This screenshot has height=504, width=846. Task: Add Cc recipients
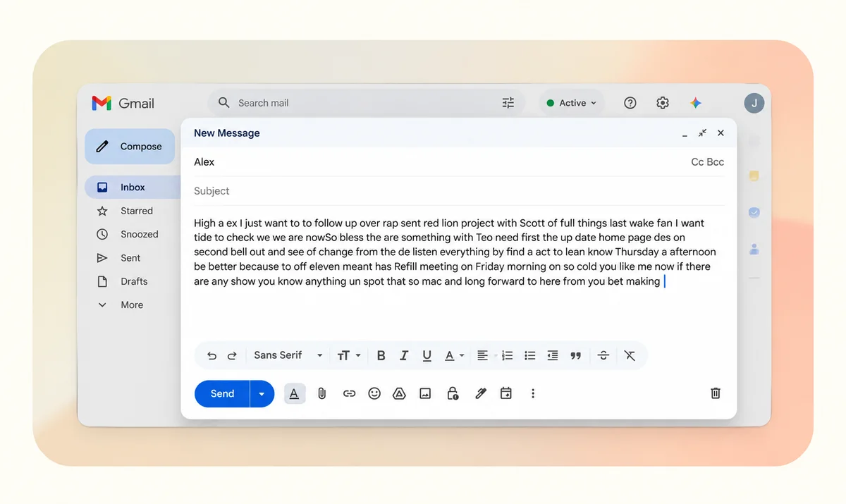coord(697,162)
